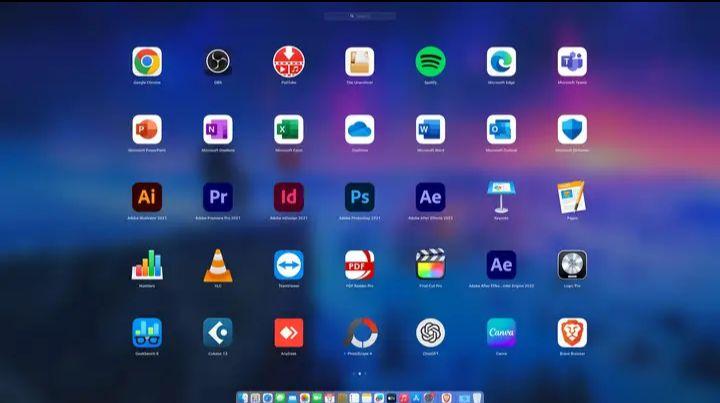Open the Trash in the Dock
720x403 pixels.
coord(477,397)
